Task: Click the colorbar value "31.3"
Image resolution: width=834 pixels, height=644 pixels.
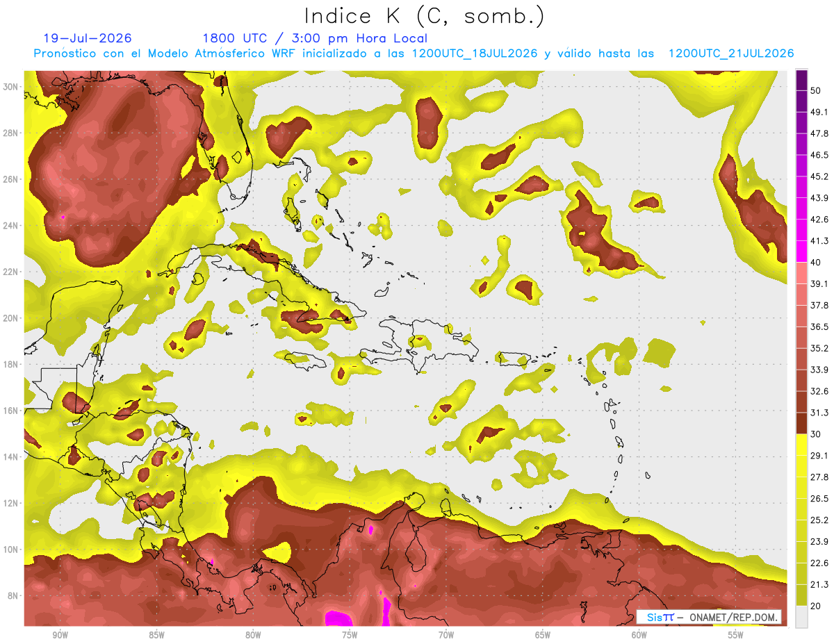Action: [x=820, y=413]
